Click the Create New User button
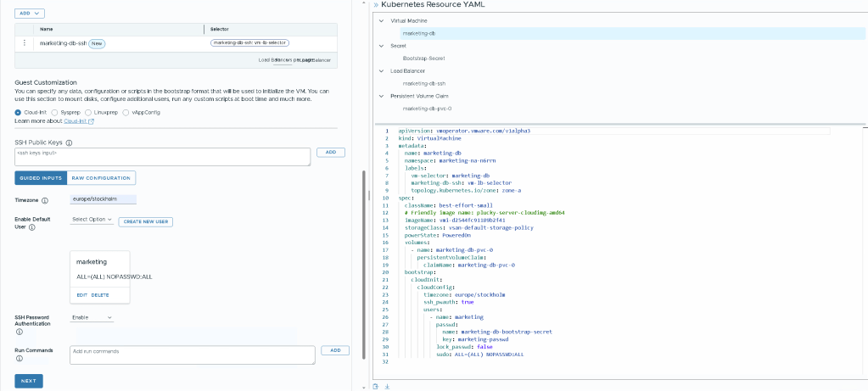868x391 pixels. click(x=144, y=221)
